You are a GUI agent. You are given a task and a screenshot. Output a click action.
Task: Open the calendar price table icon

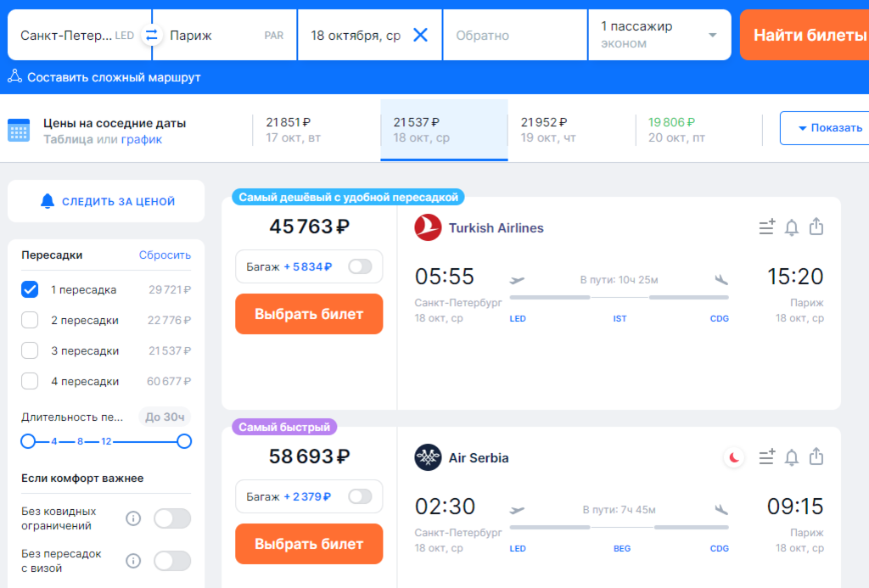[x=19, y=131]
